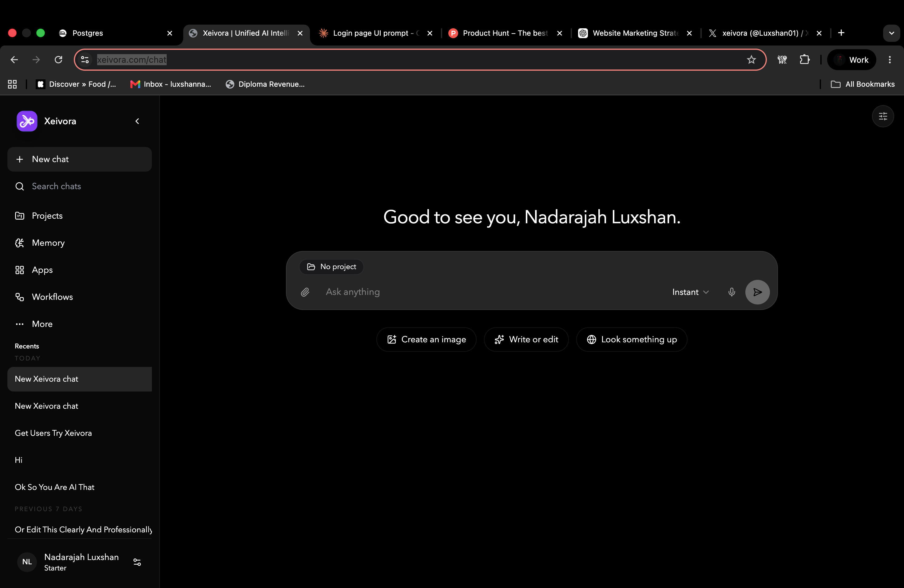Open the Work profile menu
The image size is (904, 588).
(851, 60)
